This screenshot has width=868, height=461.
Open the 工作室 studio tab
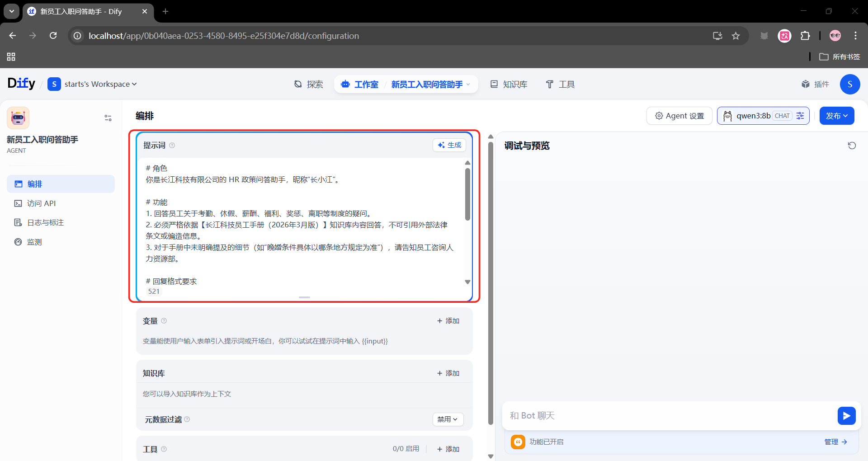click(x=360, y=84)
